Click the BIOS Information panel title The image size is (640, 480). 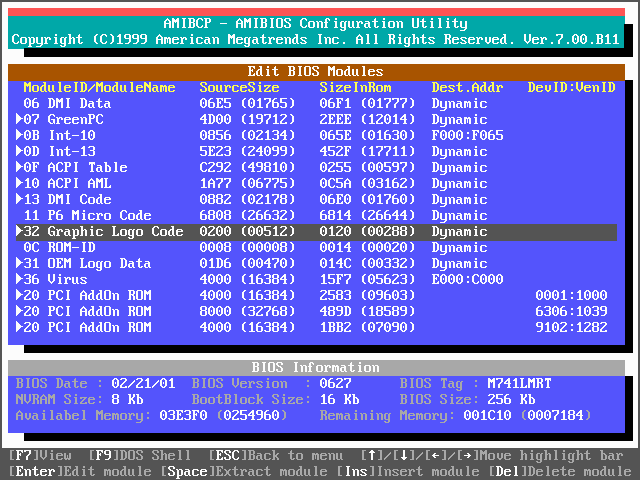point(316,367)
